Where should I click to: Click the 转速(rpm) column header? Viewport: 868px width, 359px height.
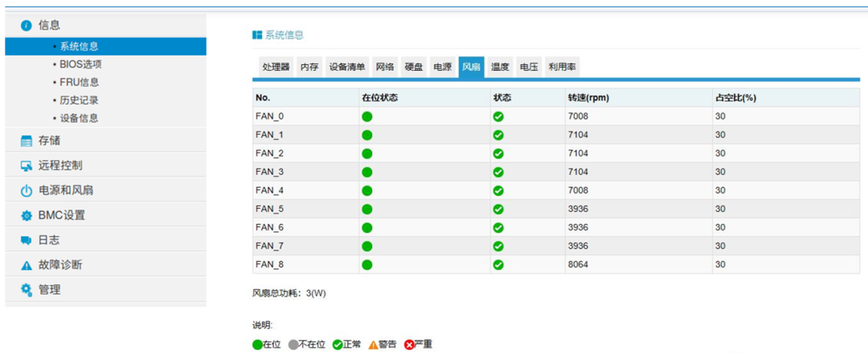588,97
